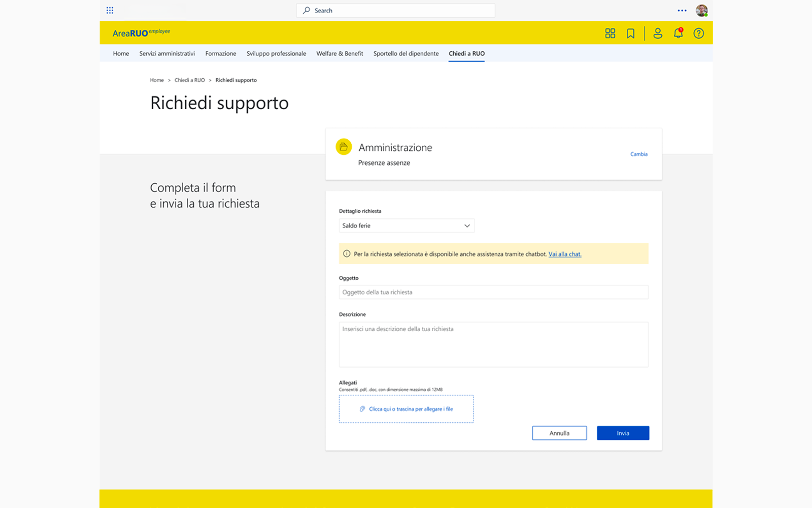This screenshot has width=812, height=508.
Task: Open the help question mark icon
Action: tap(699, 33)
